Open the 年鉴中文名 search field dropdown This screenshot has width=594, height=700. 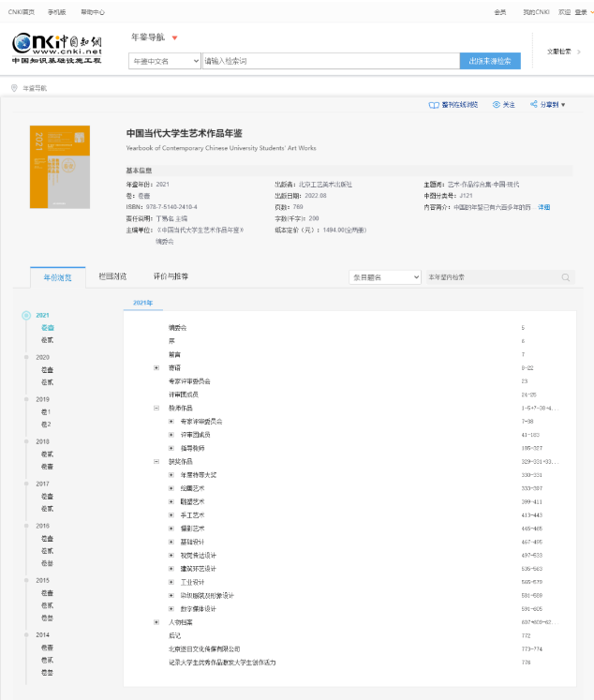tap(163, 61)
